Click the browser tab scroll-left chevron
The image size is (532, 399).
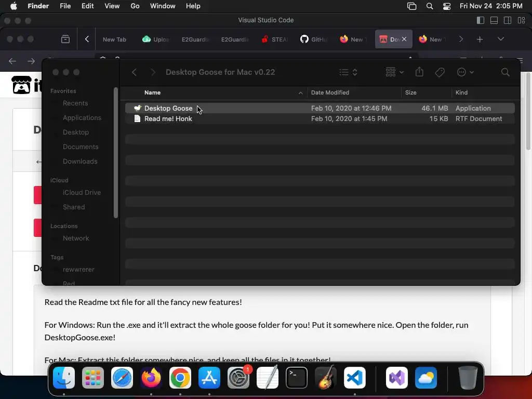coord(87,39)
